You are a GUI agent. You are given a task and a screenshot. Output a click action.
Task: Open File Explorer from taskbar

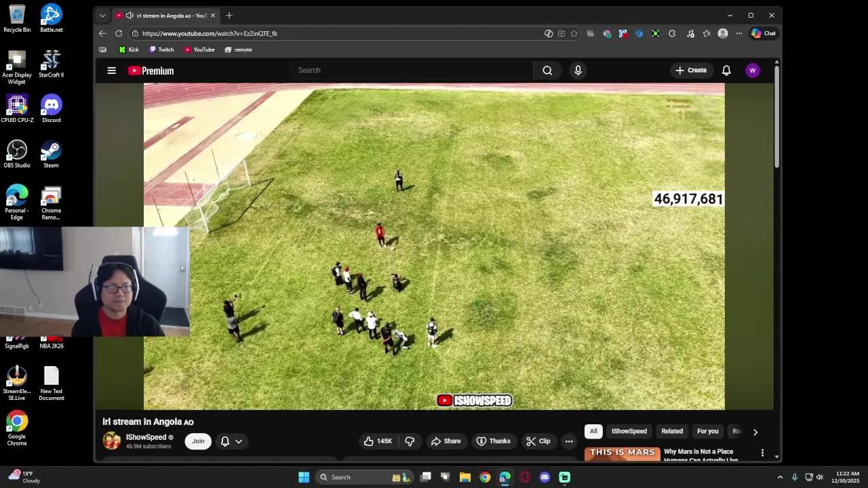coord(465,477)
